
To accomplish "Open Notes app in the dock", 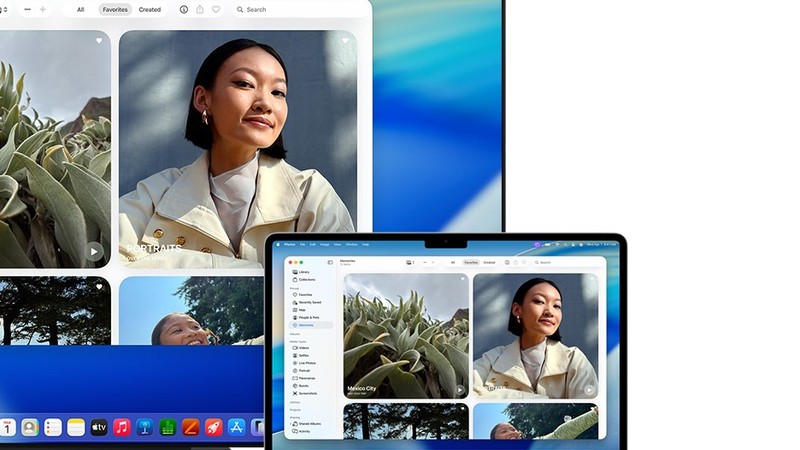I will coord(76,428).
